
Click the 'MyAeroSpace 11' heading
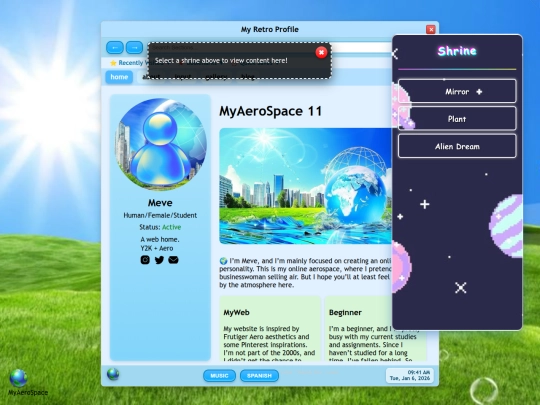(270, 111)
